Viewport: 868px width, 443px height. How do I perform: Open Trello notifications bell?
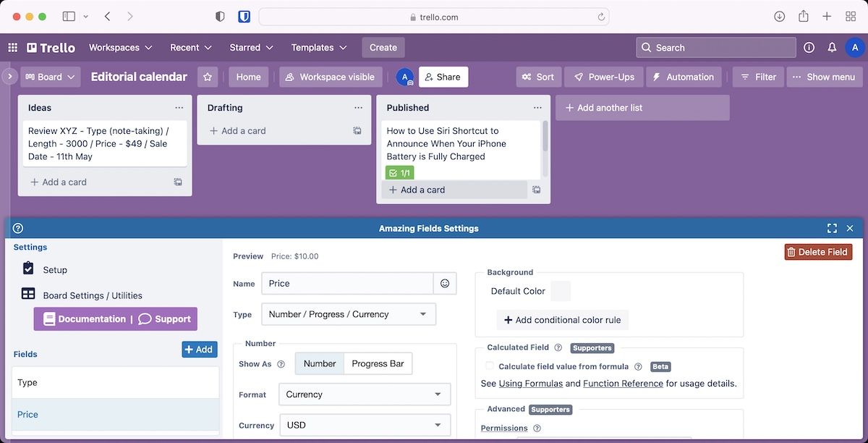click(832, 48)
